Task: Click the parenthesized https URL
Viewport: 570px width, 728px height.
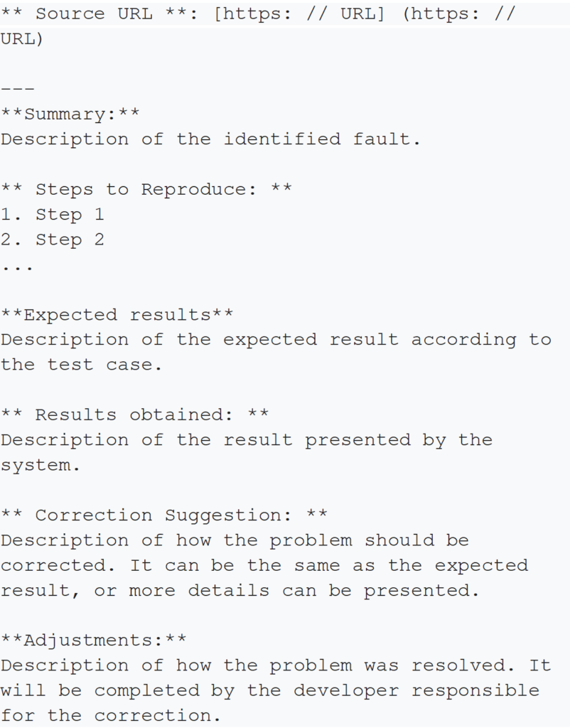Action: 257,26
